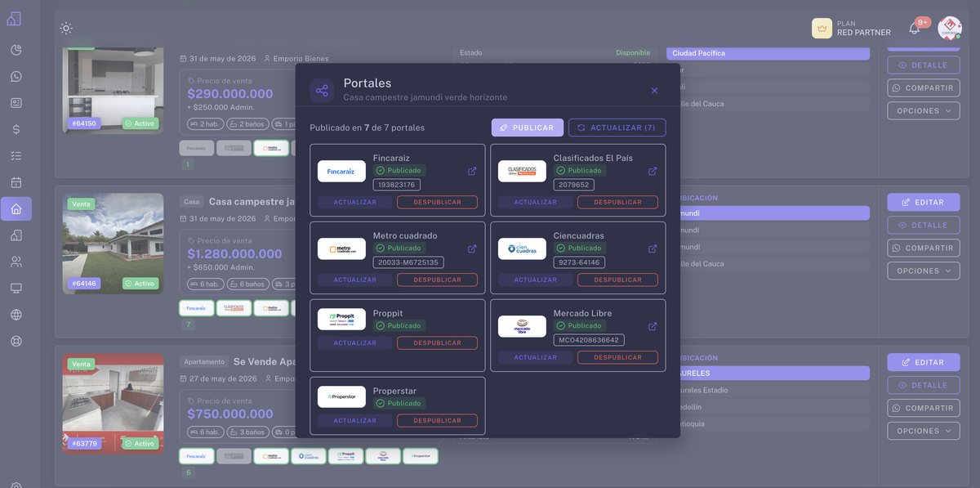Open dollar finances section in sidebar
The width and height of the screenshot is (980, 488).
coord(16,129)
